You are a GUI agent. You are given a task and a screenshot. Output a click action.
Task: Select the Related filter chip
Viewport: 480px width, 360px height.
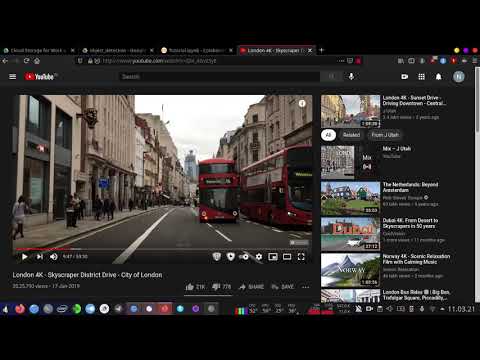[x=351, y=135]
